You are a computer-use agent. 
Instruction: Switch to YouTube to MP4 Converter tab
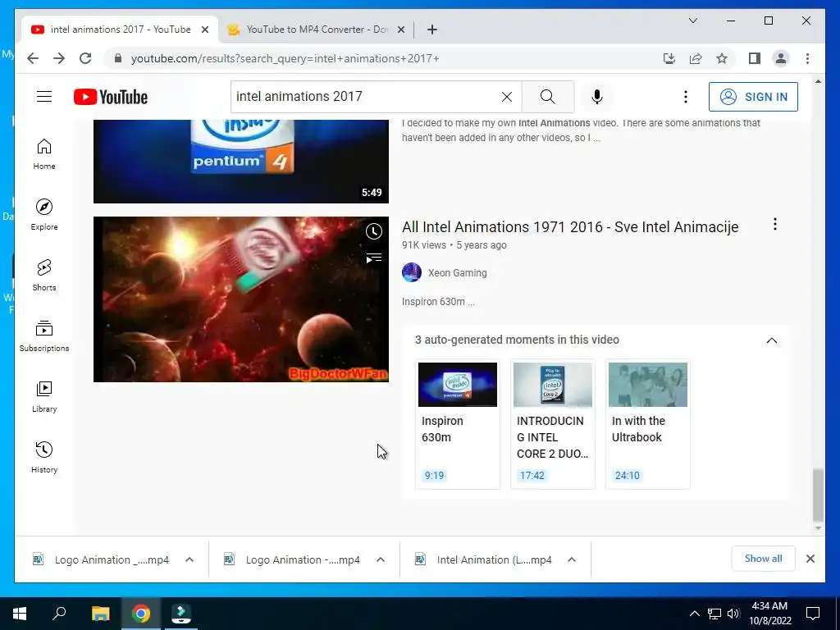pos(316,30)
